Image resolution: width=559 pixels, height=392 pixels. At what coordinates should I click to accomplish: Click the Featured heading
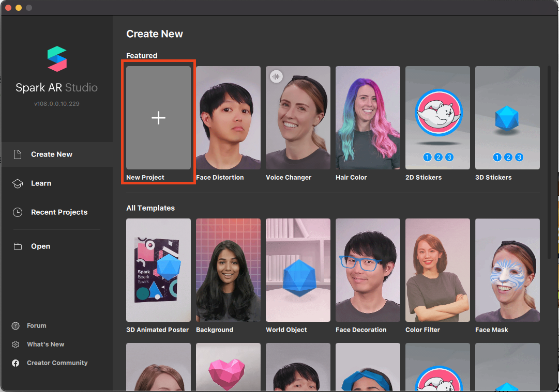click(142, 56)
